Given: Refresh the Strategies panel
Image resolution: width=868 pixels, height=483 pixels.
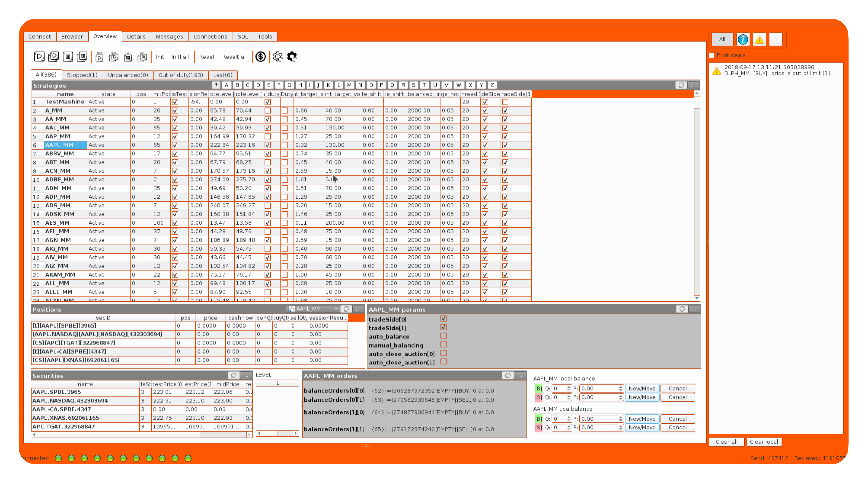Looking at the screenshot, I should (x=681, y=85).
